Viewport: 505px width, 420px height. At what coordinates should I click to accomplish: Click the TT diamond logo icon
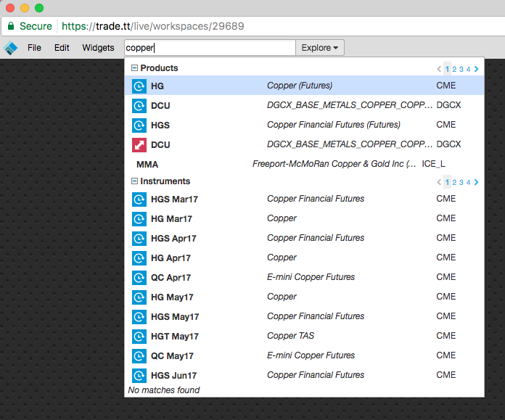pos(10,48)
